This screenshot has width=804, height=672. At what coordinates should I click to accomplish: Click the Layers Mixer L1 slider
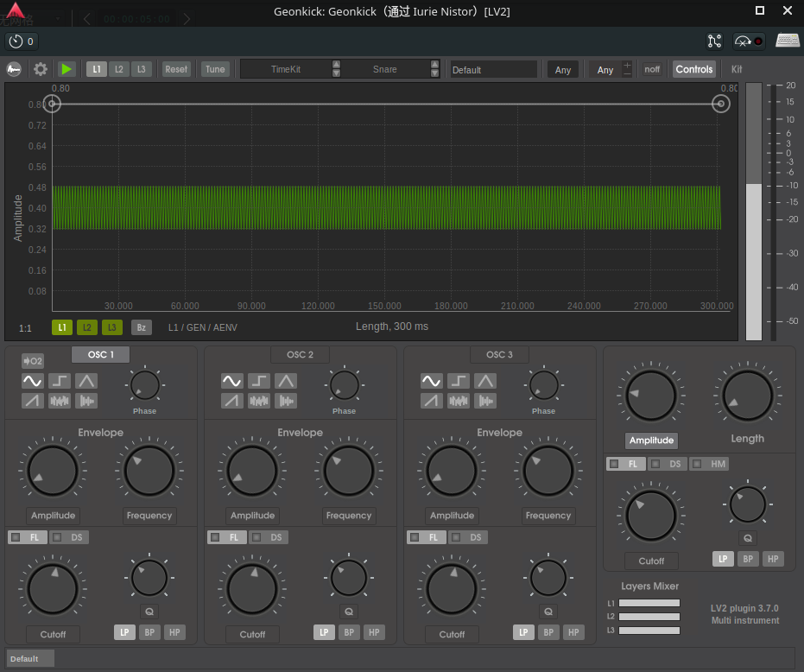point(649,603)
